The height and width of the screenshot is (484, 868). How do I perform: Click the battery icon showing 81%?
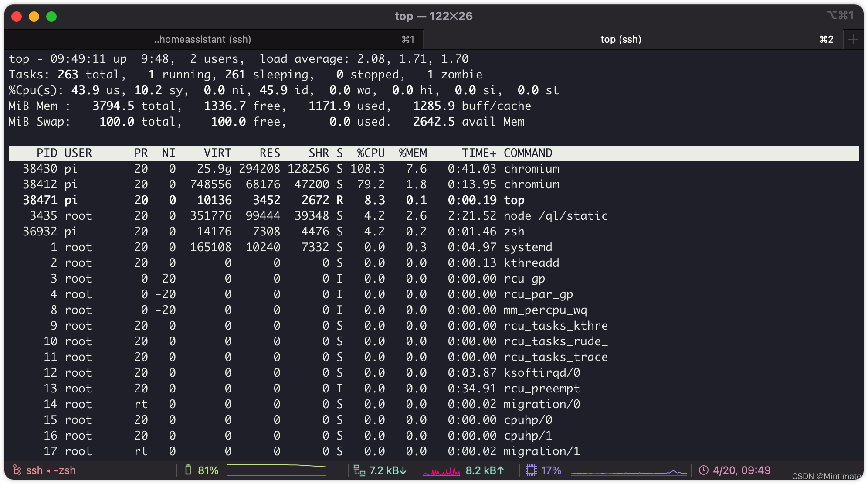[188, 470]
